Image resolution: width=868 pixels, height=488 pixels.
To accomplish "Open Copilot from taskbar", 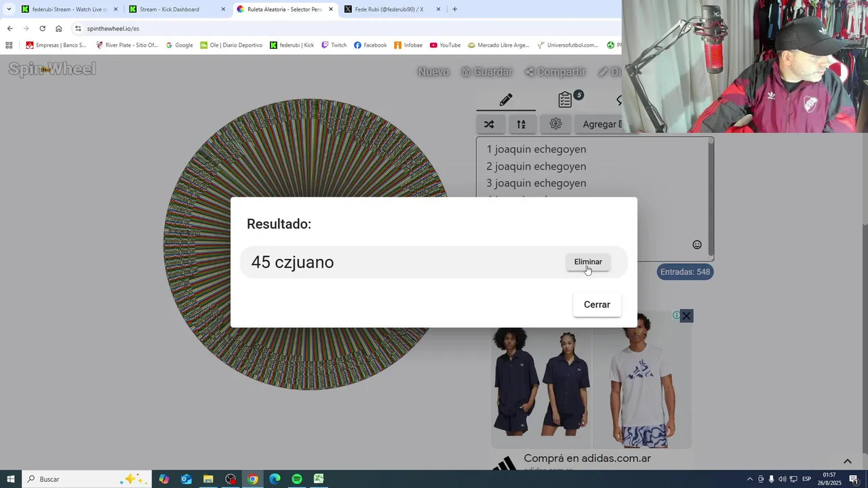I will click(x=163, y=479).
